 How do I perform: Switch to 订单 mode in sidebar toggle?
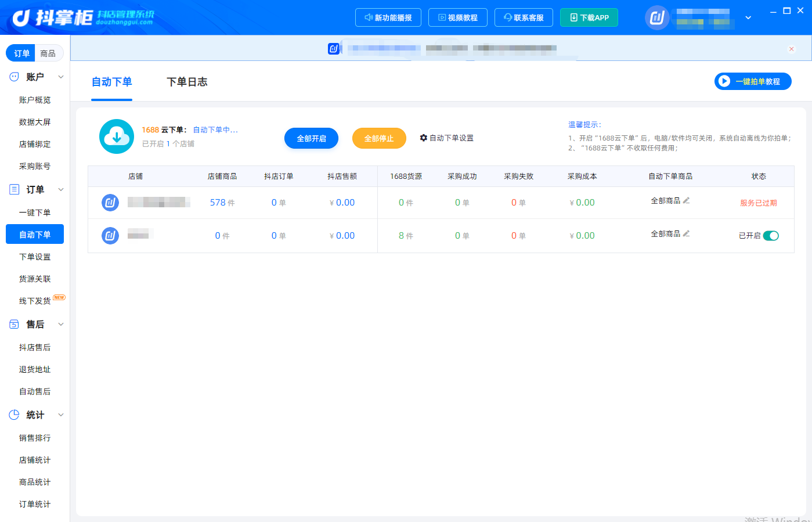pos(21,53)
